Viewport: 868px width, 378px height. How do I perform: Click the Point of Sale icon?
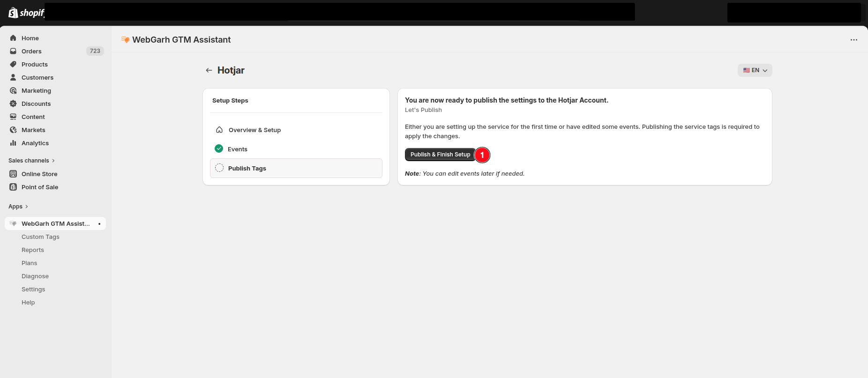point(13,187)
